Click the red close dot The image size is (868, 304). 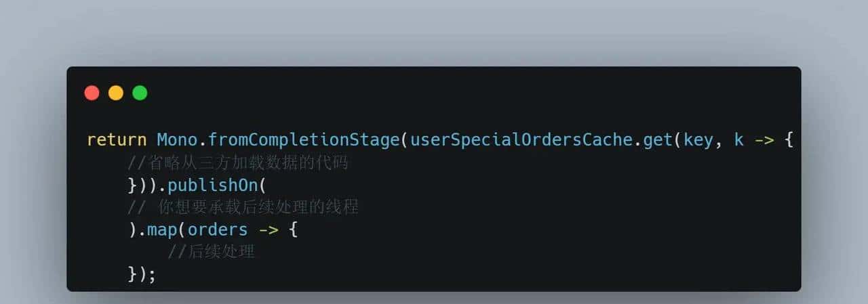pos(92,93)
